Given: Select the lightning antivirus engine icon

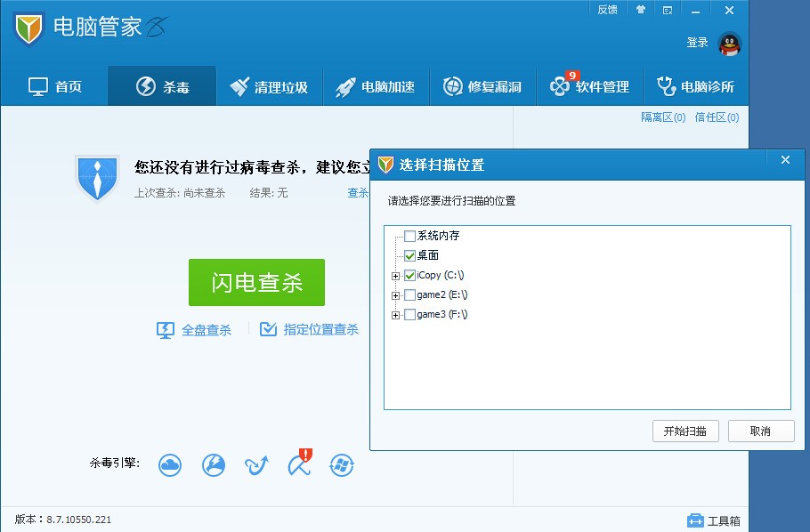Looking at the screenshot, I should 214,465.
